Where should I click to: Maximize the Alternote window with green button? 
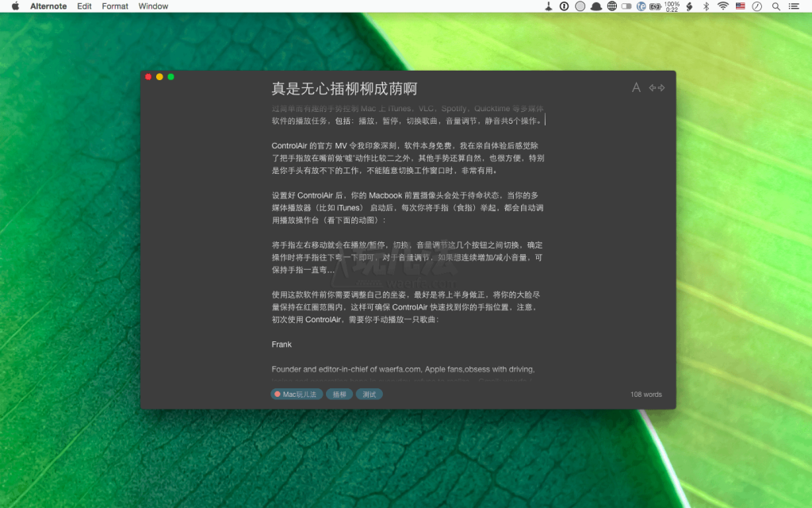click(x=171, y=77)
